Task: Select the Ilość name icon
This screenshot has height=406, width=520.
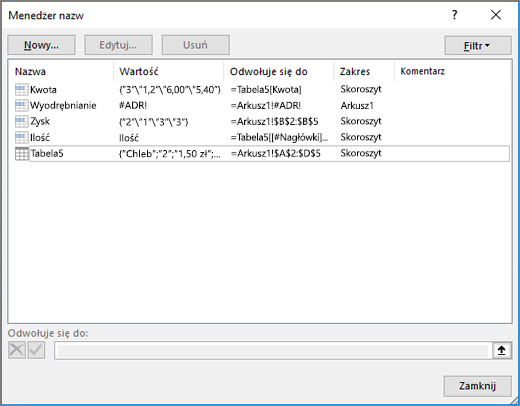Action: [22, 137]
